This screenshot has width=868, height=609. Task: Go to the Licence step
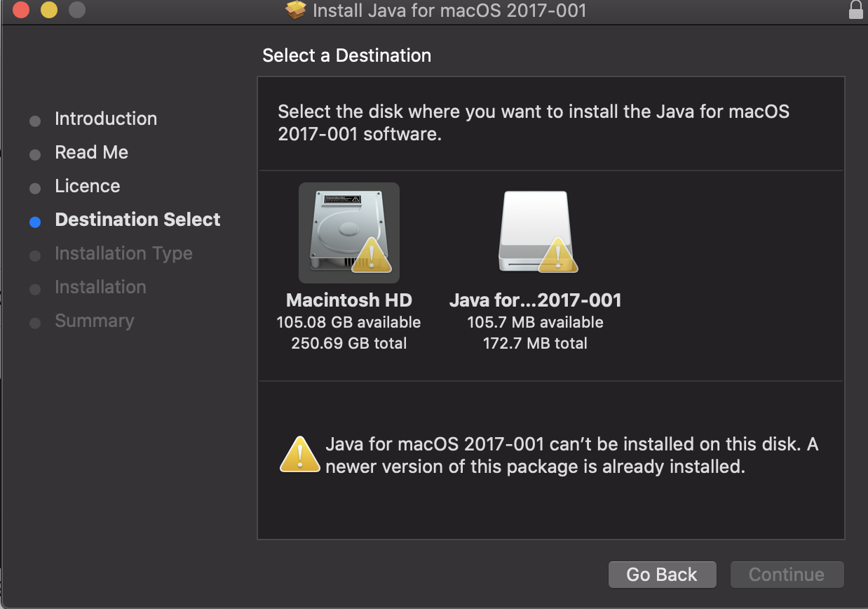(x=88, y=186)
